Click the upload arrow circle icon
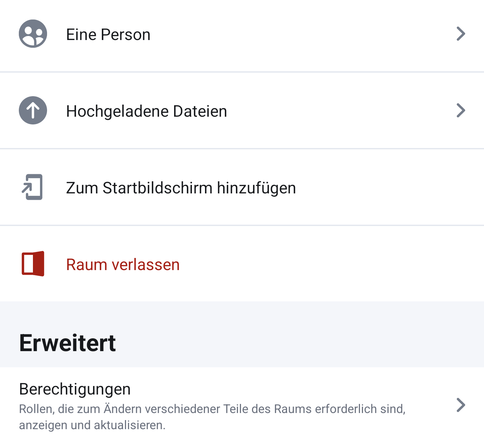The width and height of the screenshot is (484, 448). [33, 110]
